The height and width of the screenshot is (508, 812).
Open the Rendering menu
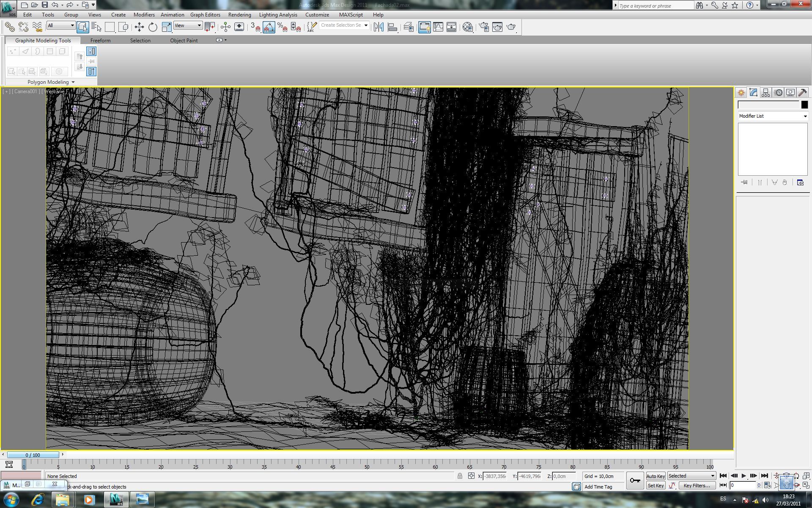pos(239,14)
